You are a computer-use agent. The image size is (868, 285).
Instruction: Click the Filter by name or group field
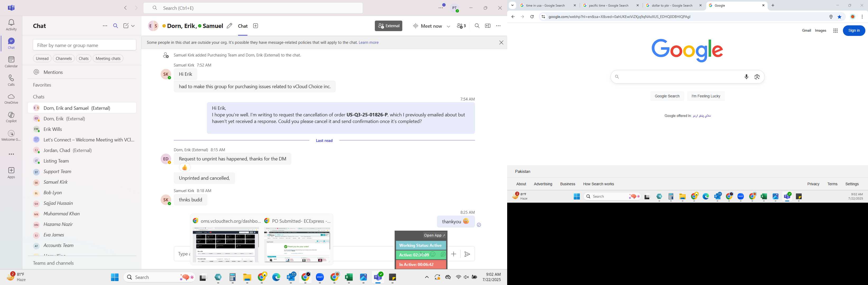pyautogui.click(x=84, y=45)
